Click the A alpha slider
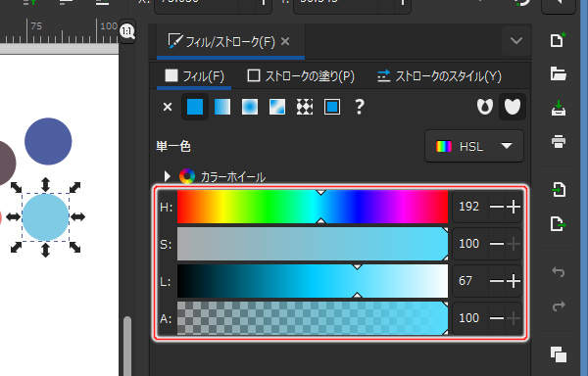 313,318
